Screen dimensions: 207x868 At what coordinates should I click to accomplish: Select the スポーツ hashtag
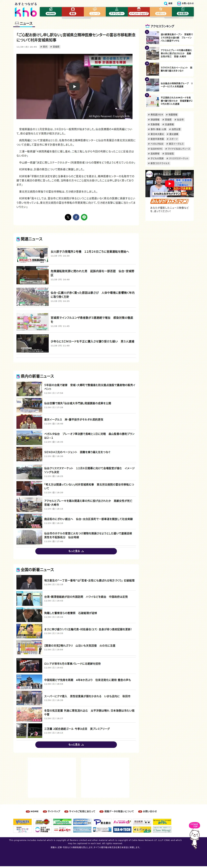[x=172, y=139]
